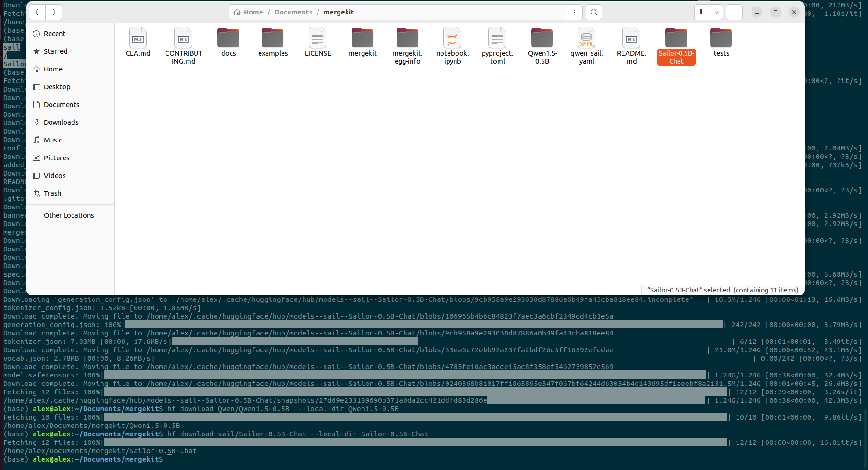This screenshot has width=868, height=470.
Task: Select the pyproject.toml file
Action: pyautogui.click(x=497, y=38)
